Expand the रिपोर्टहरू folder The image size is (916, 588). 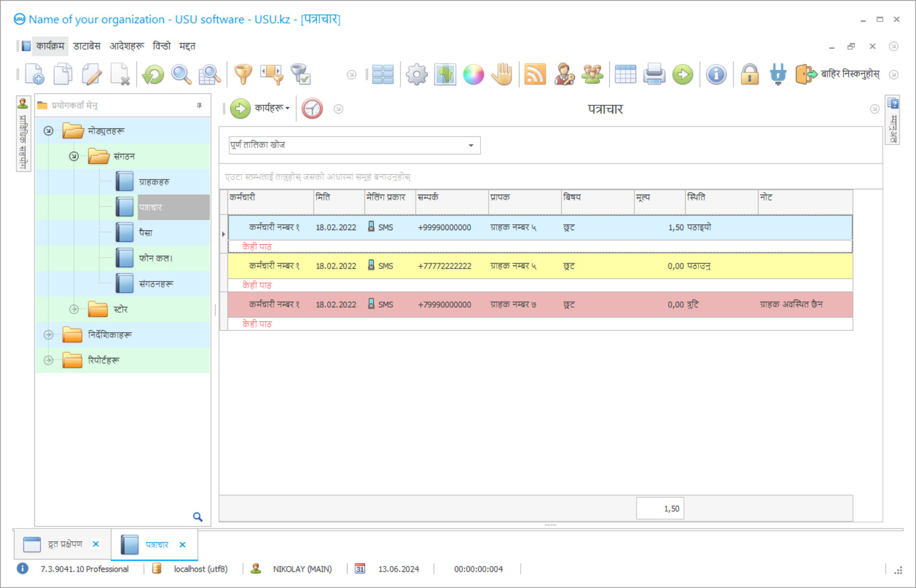coord(48,360)
